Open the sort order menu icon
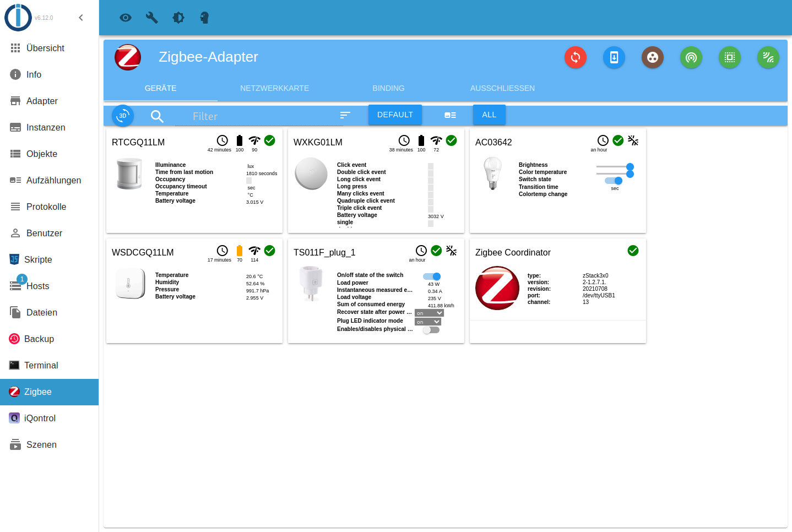Screen dimensions: 792x532 pos(345,115)
